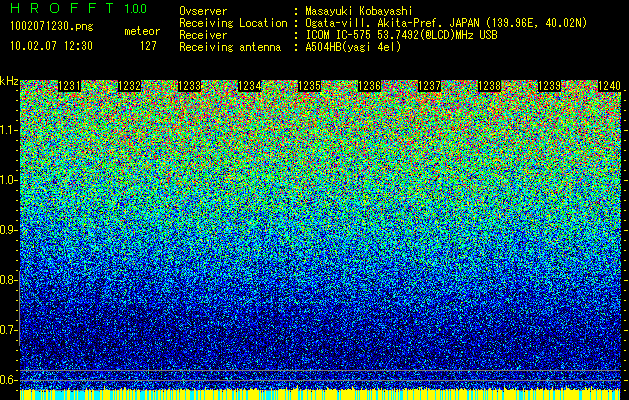Screen dimensions: 629x400
Task: Click the 'Receiving antenna' field label
Action: point(230,47)
